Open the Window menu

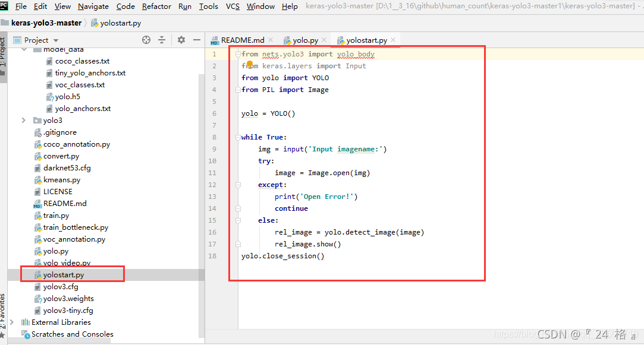click(260, 7)
